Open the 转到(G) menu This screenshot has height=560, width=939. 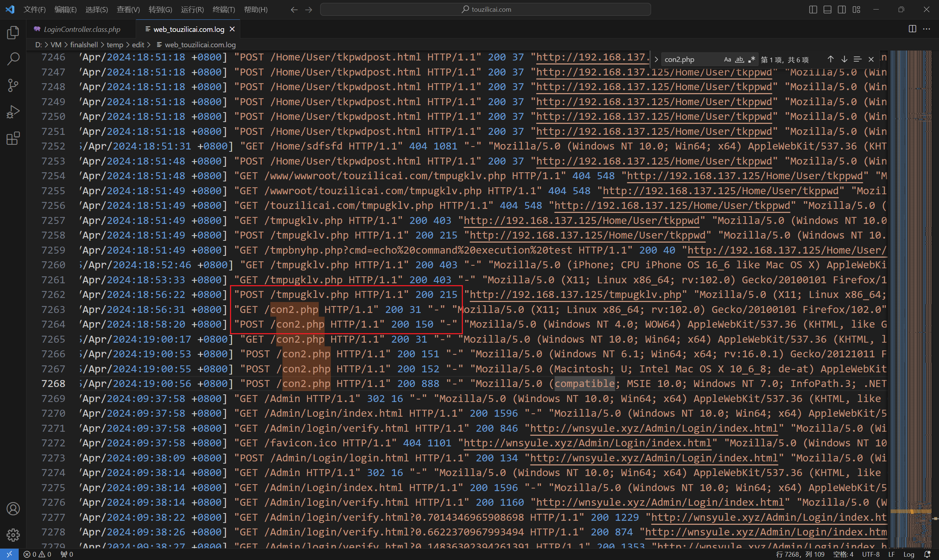coord(160,10)
